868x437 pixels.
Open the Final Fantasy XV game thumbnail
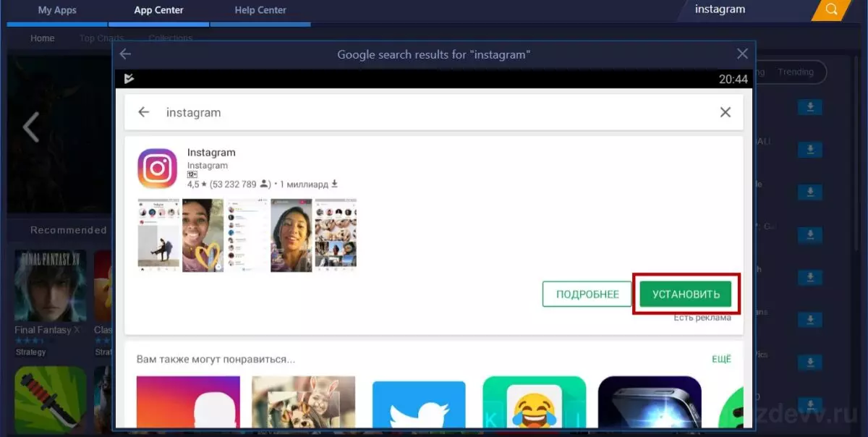51,286
